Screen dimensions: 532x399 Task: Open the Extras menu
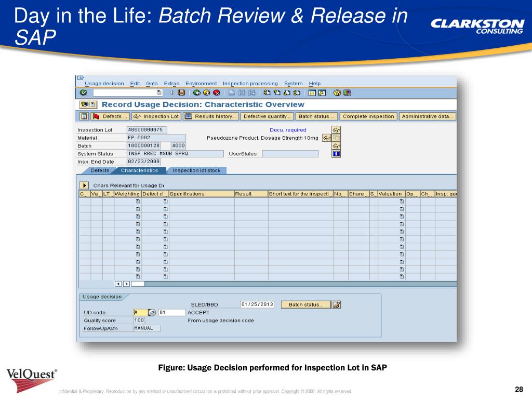pos(171,84)
